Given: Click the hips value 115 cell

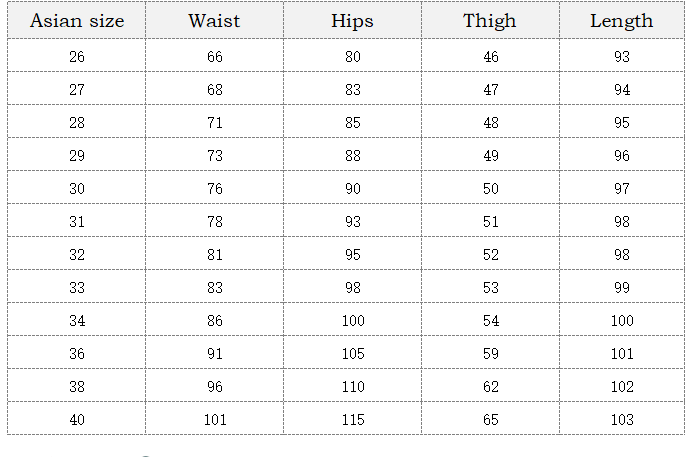Looking at the screenshot, I should click(x=352, y=420).
